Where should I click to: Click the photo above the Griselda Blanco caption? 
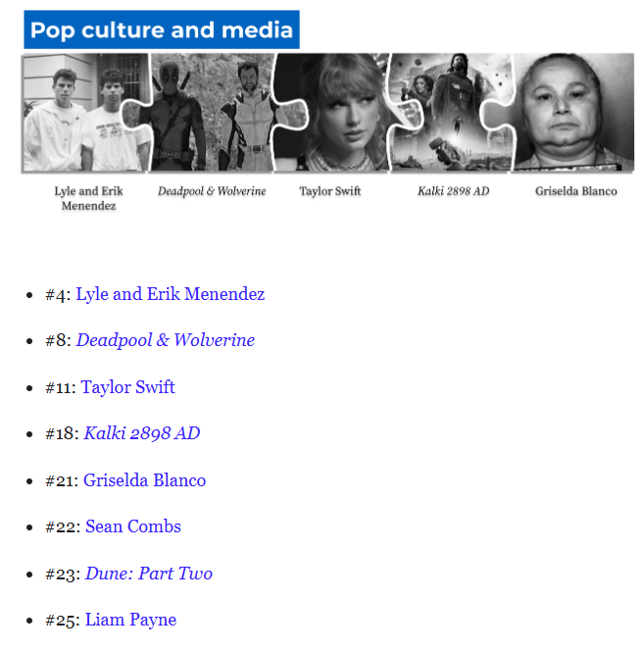click(x=575, y=113)
